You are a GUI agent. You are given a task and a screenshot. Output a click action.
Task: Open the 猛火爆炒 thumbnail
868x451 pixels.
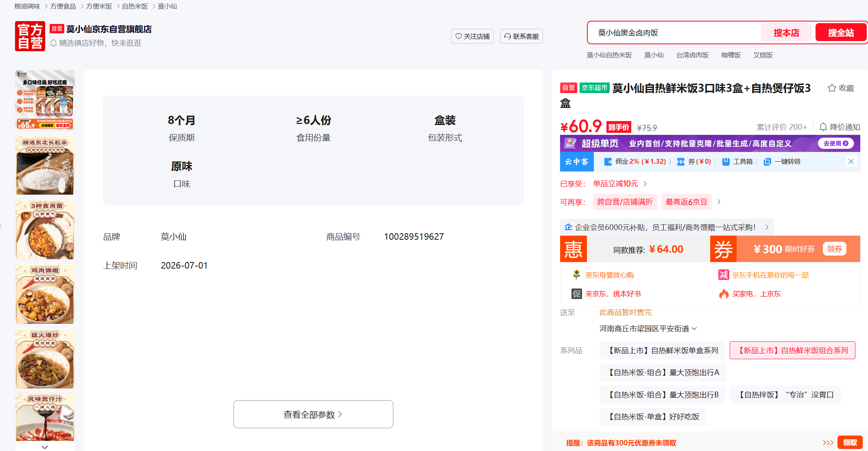(x=45, y=358)
